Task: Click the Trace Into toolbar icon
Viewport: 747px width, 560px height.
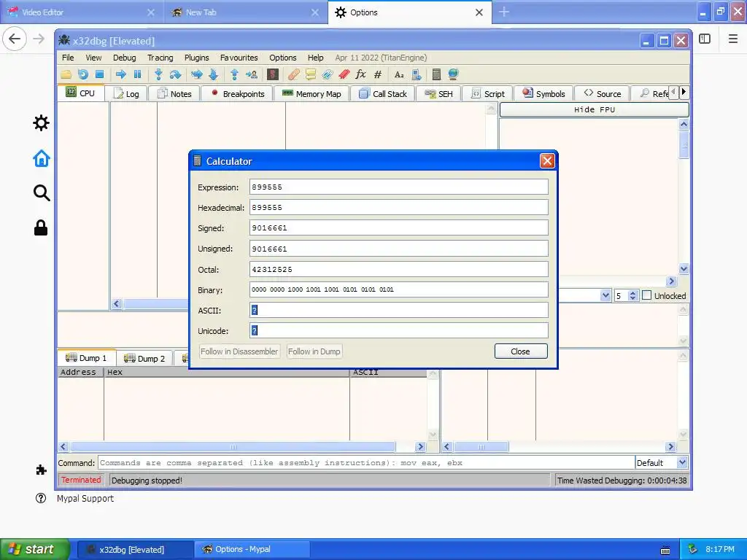Action: (196, 74)
